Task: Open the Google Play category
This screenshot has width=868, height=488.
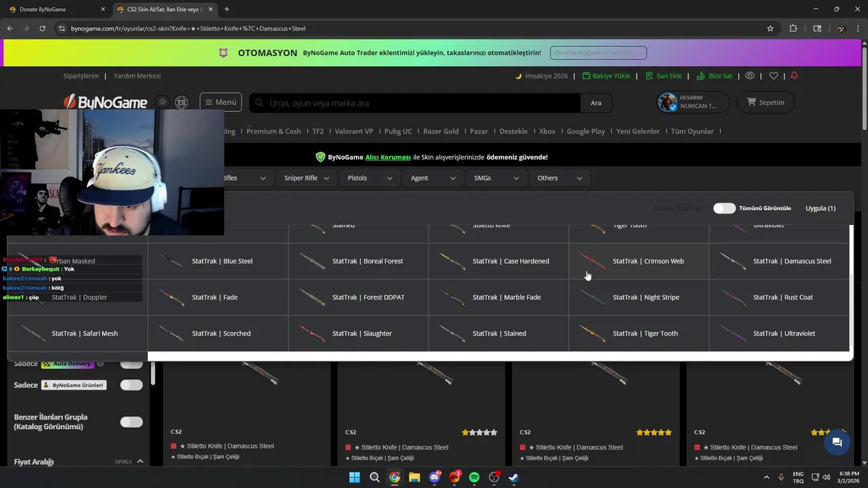Action: click(x=585, y=131)
